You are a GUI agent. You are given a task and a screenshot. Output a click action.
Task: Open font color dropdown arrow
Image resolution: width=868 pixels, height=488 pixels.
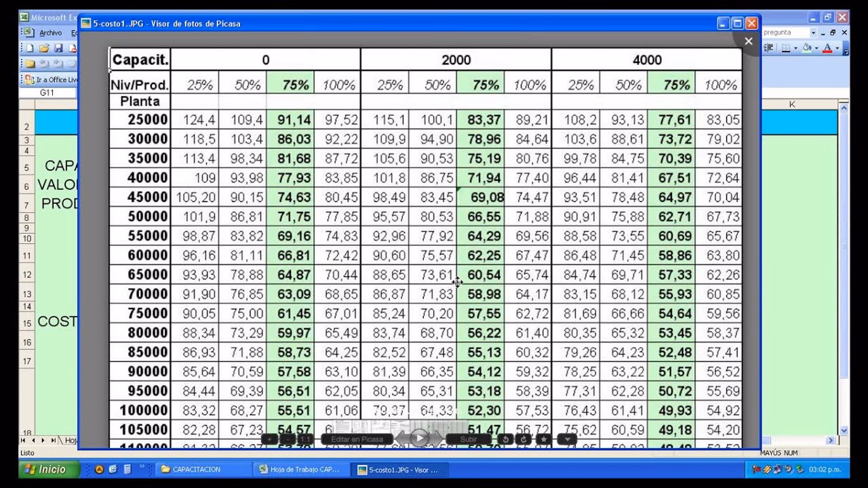(x=837, y=48)
